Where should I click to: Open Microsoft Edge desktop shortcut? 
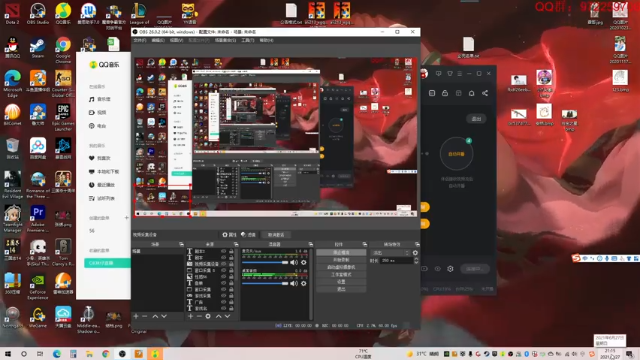[12, 84]
